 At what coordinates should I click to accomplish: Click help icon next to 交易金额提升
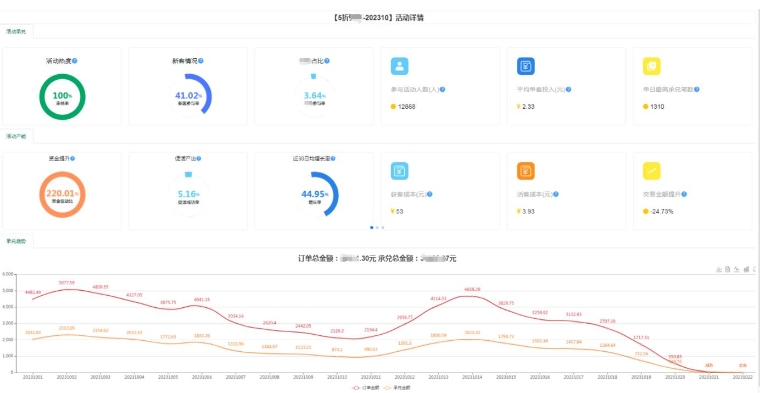pos(684,194)
